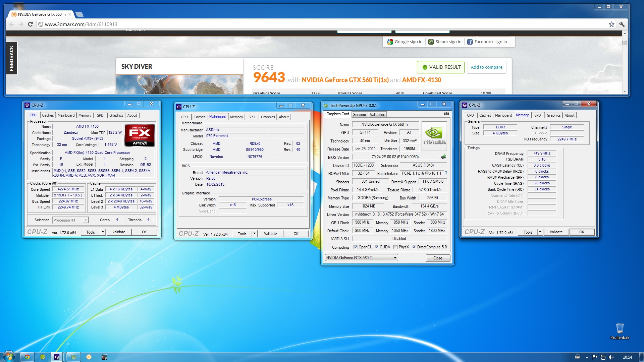Click the orange circle taskbar icon
644x362 pixels.
(x=89, y=357)
